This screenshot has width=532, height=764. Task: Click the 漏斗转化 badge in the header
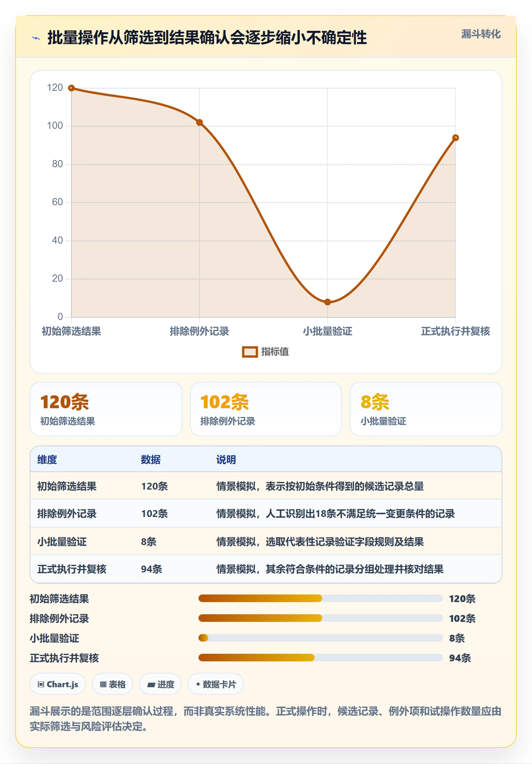[481, 34]
